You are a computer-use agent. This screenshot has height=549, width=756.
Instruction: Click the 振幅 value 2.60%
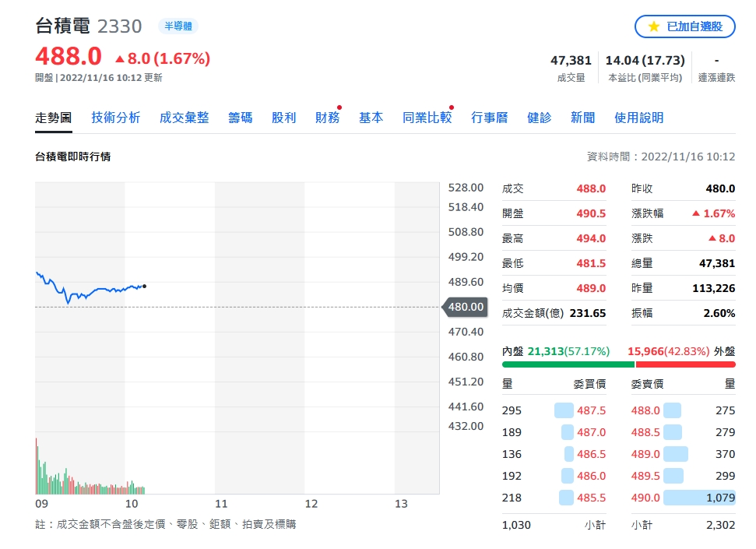[x=719, y=314]
